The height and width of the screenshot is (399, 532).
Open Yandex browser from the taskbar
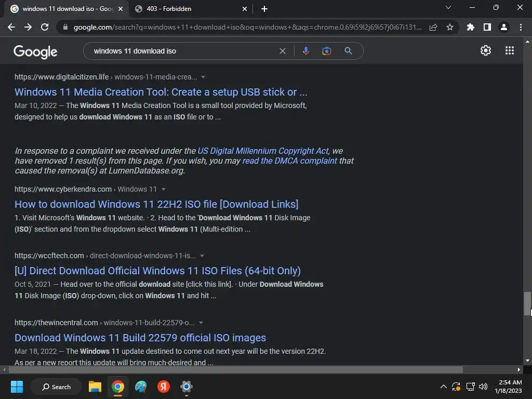click(x=164, y=387)
